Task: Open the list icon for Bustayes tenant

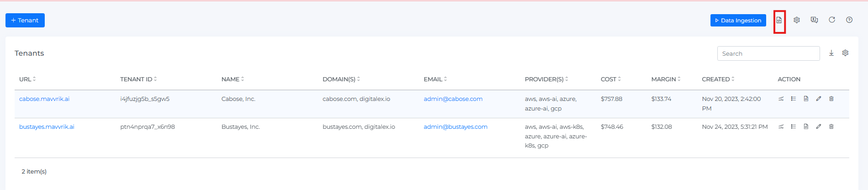Action: (x=794, y=127)
